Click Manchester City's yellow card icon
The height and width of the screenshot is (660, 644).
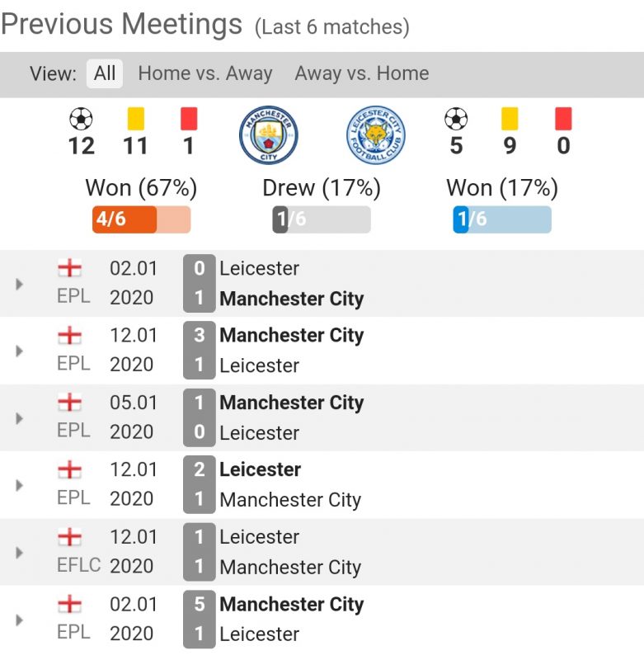(136, 120)
